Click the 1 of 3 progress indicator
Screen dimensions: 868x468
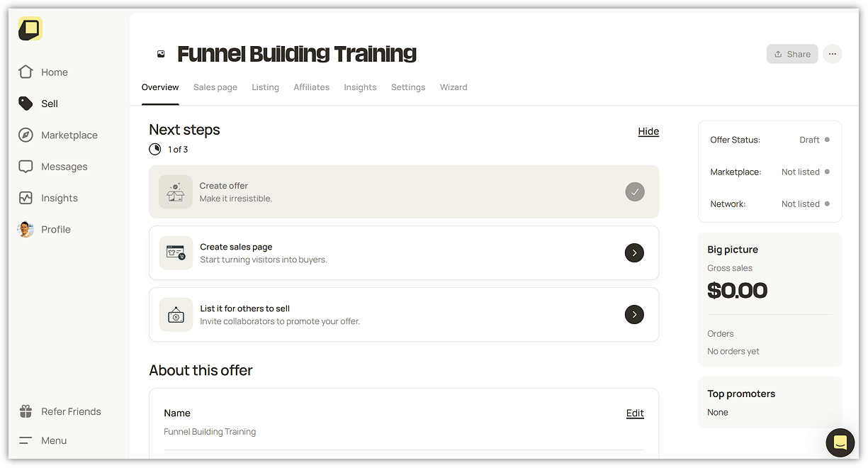click(169, 149)
